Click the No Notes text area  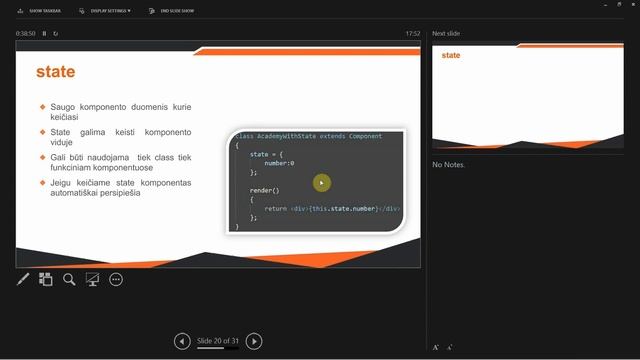click(448, 165)
